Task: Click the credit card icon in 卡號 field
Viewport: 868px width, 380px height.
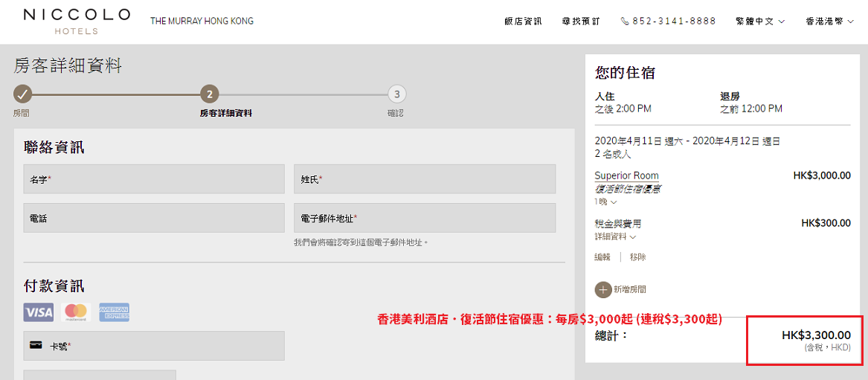Action: coord(36,346)
